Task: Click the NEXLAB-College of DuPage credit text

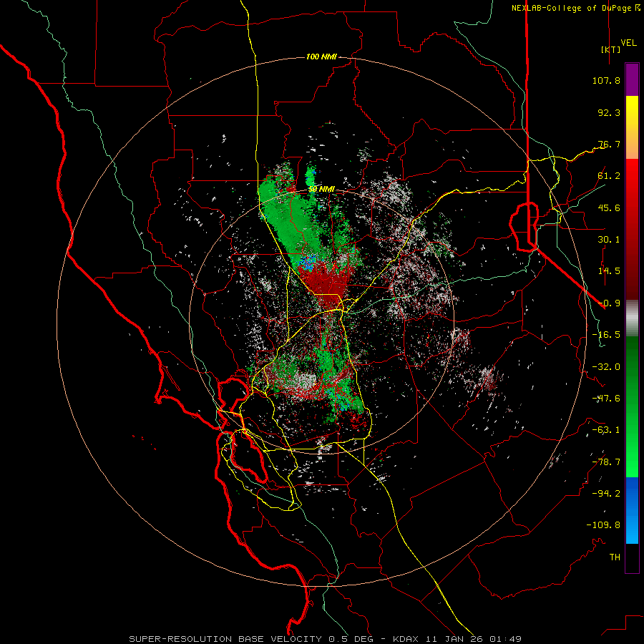Action: coord(575,8)
